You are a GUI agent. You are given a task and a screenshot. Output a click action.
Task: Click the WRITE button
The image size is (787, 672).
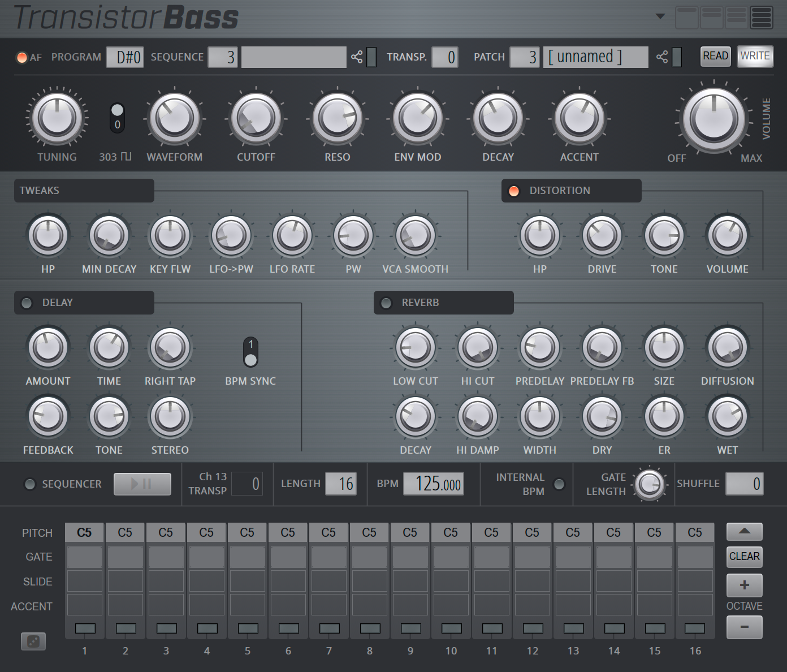click(x=755, y=56)
